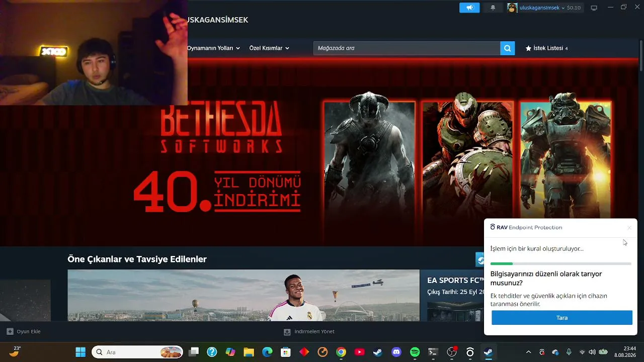Screen dimensions: 644x362
Task: Click the Öne Çıkanlar ve Tavsiye Edilenler heading
Action: point(137,259)
